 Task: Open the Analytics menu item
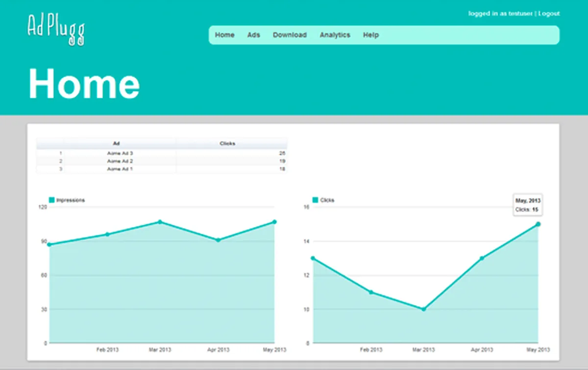click(335, 35)
